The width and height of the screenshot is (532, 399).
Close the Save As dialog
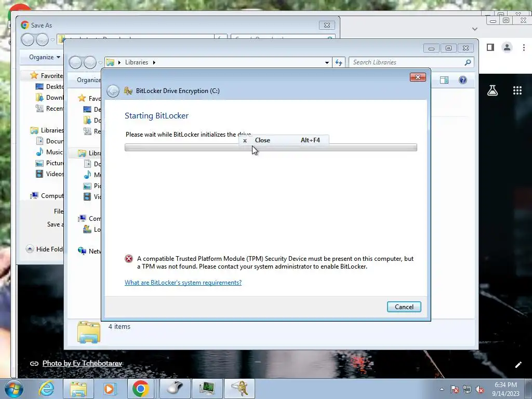point(327,25)
